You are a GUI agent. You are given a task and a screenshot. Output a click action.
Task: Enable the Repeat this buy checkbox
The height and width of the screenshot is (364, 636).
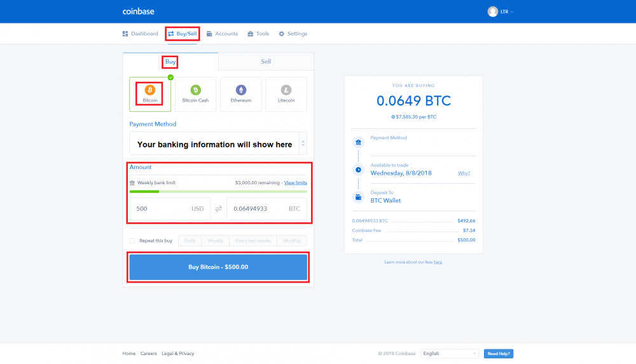[x=132, y=241]
